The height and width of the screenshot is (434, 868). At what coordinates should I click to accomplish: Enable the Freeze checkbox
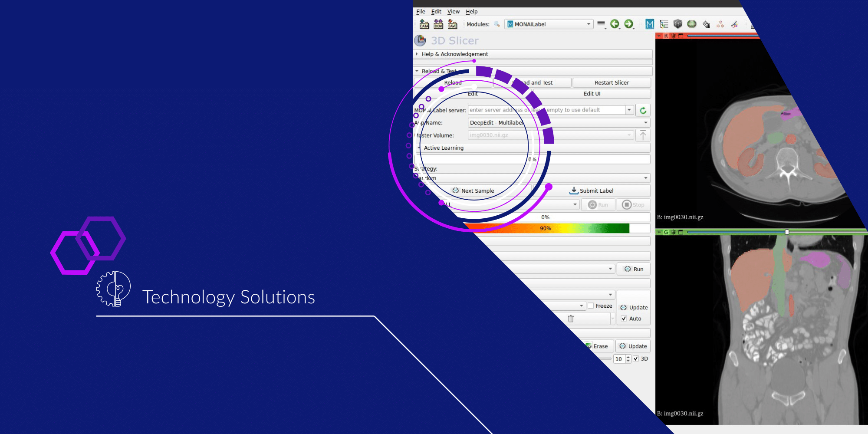[591, 306]
